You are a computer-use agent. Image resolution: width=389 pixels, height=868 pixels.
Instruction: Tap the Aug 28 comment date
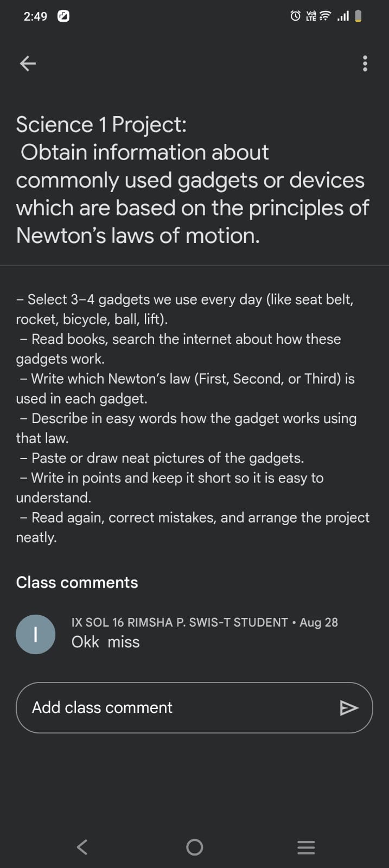click(x=318, y=622)
